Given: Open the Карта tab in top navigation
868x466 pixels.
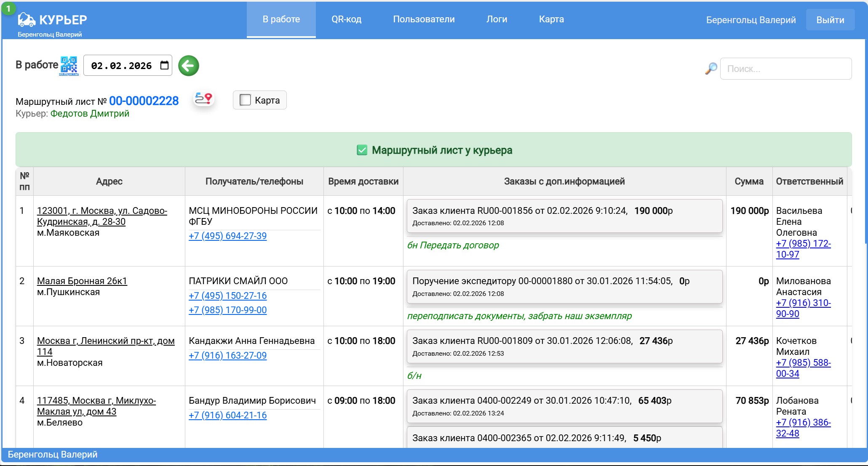Looking at the screenshot, I should point(551,19).
